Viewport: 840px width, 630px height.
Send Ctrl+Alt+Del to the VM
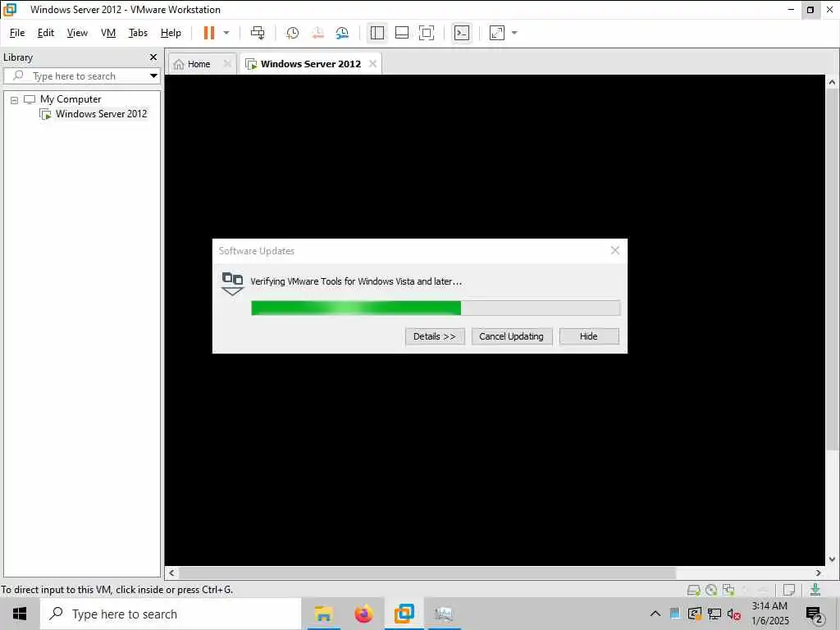(x=258, y=33)
